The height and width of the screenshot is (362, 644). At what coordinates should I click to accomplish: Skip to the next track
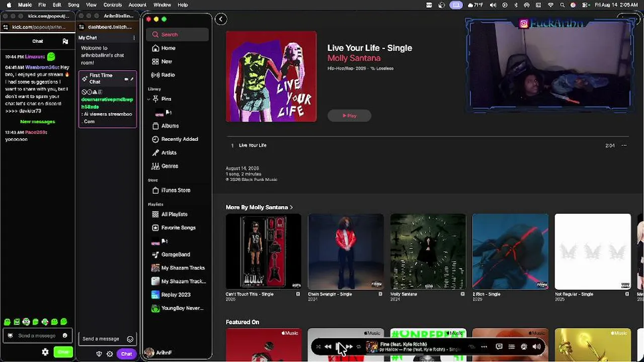coord(350,346)
